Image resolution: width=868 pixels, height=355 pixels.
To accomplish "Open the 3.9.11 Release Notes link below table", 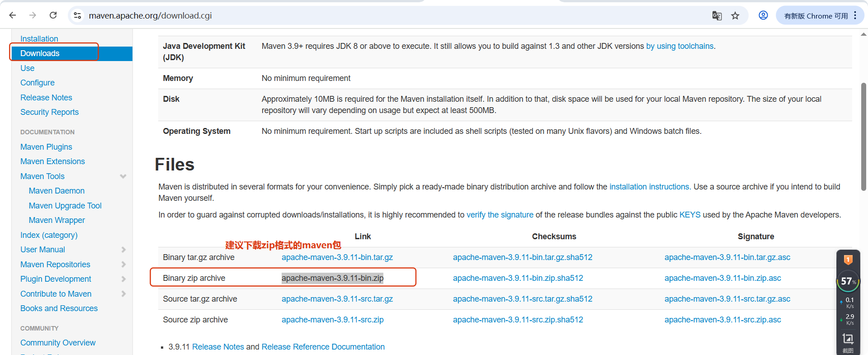I will 218,347.
